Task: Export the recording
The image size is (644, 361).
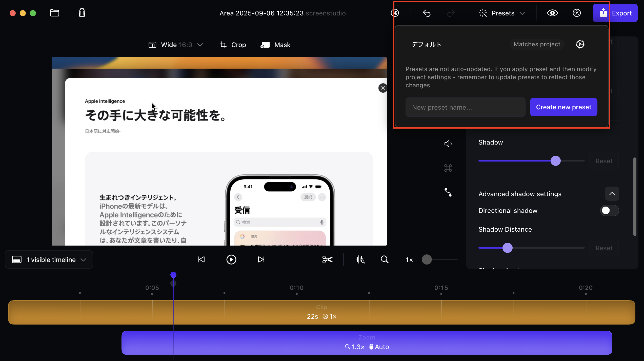Action: [x=615, y=13]
